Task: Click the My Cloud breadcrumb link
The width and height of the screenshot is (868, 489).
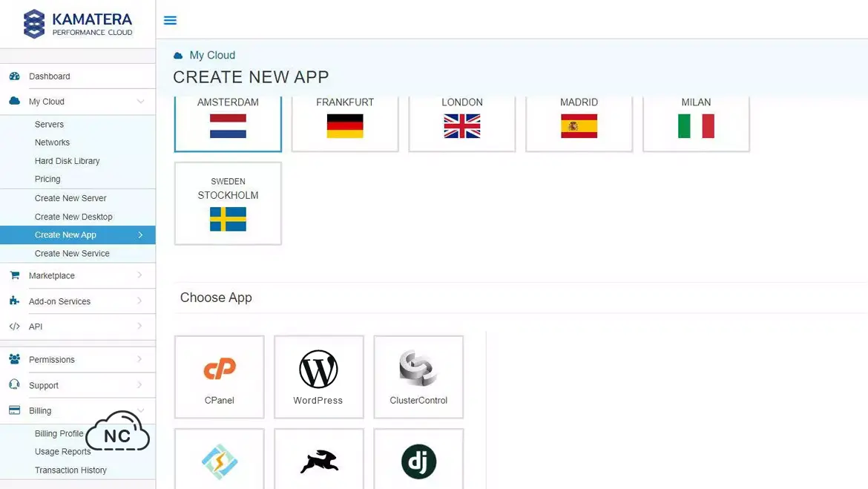Action: [x=213, y=56]
